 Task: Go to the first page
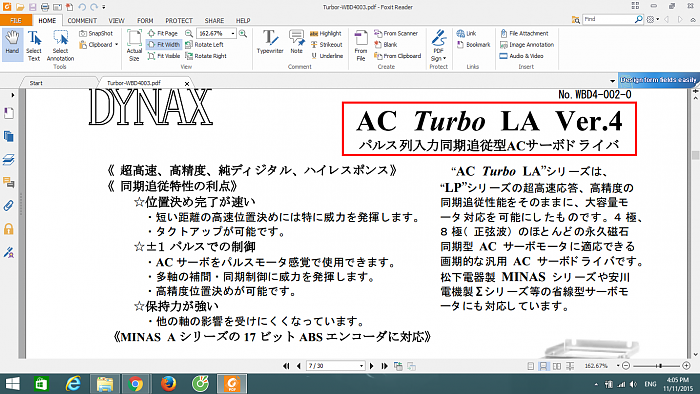(286, 366)
